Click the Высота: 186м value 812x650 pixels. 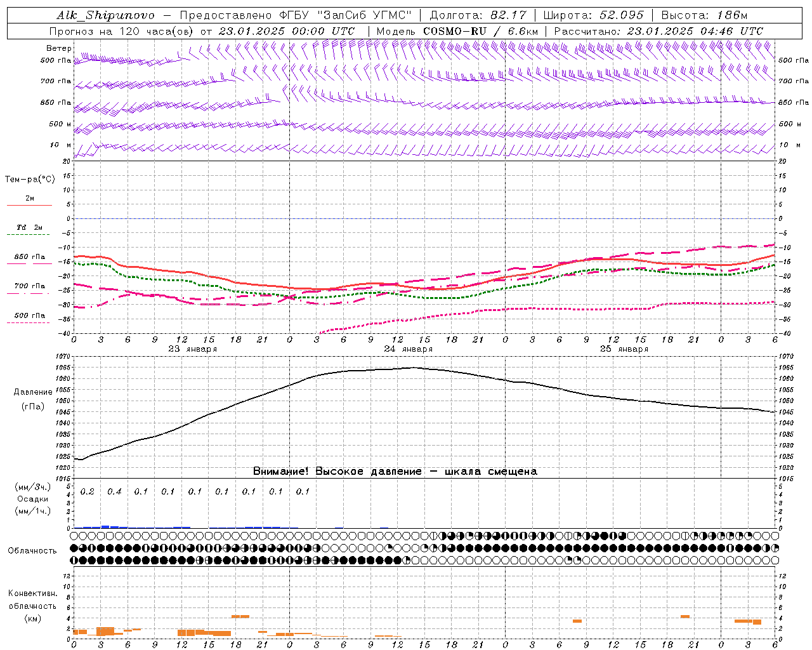[704, 15]
